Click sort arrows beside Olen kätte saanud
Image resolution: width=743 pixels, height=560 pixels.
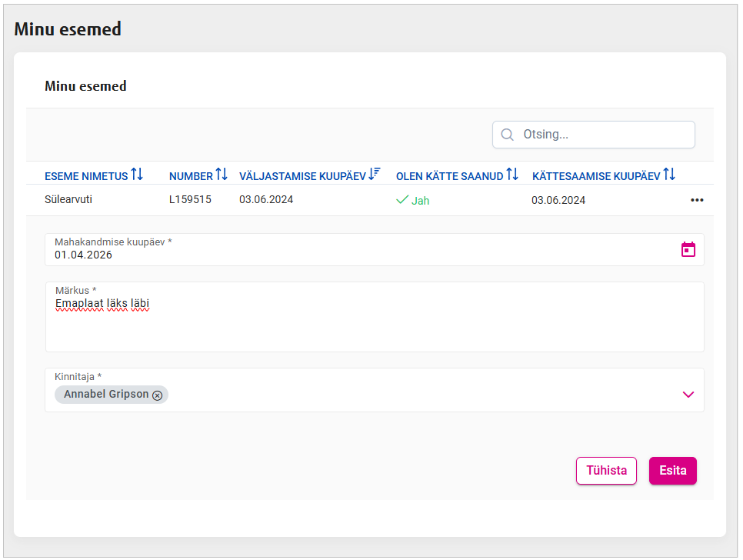[512, 175]
